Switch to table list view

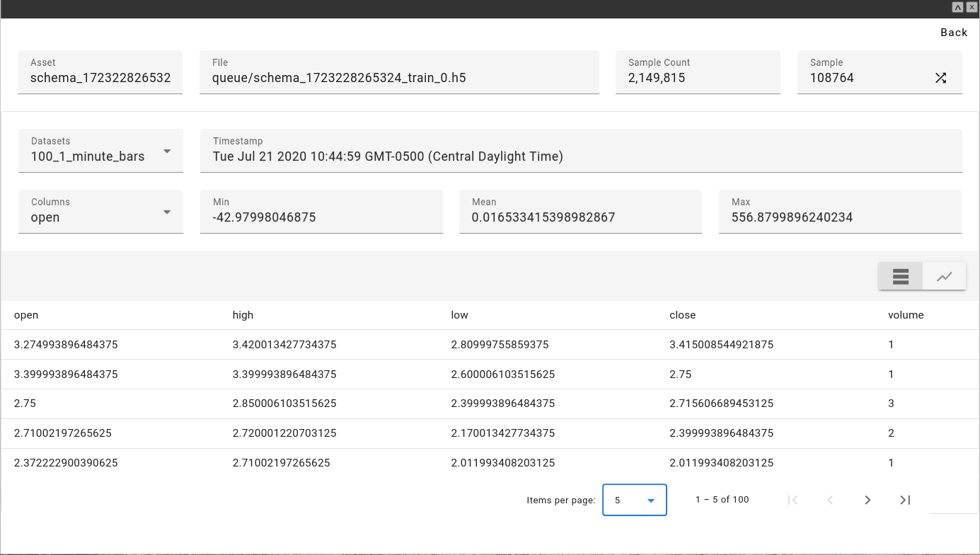click(900, 277)
